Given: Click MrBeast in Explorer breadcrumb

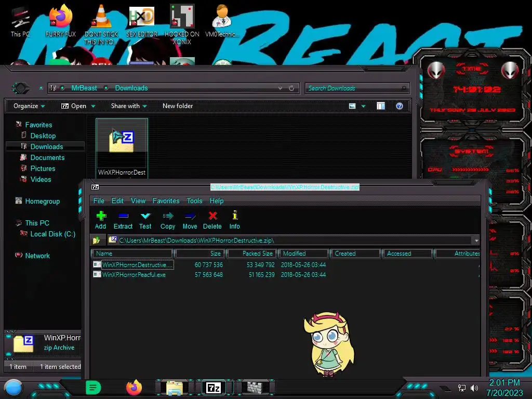Looking at the screenshot, I should [x=84, y=88].
